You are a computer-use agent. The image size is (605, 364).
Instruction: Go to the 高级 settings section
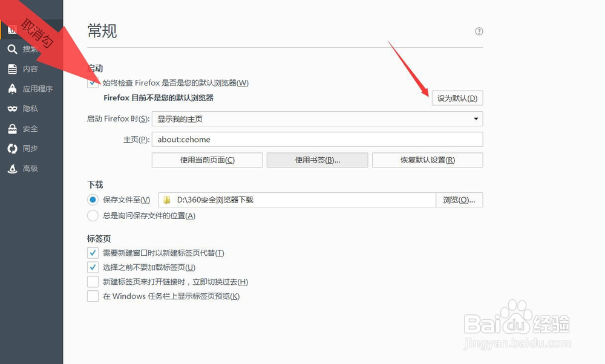[30, 169]
